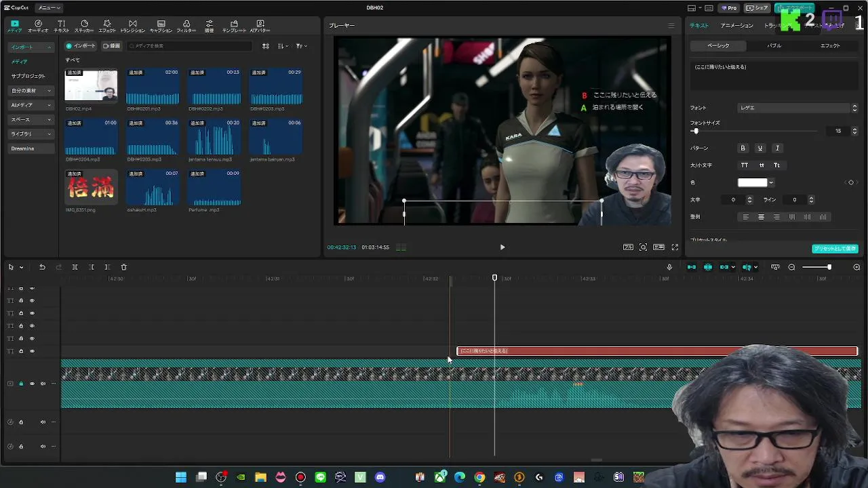Expand the 自分の素材 section
The width and height of the screenshot is (868, 488).
tap(31, 91)
